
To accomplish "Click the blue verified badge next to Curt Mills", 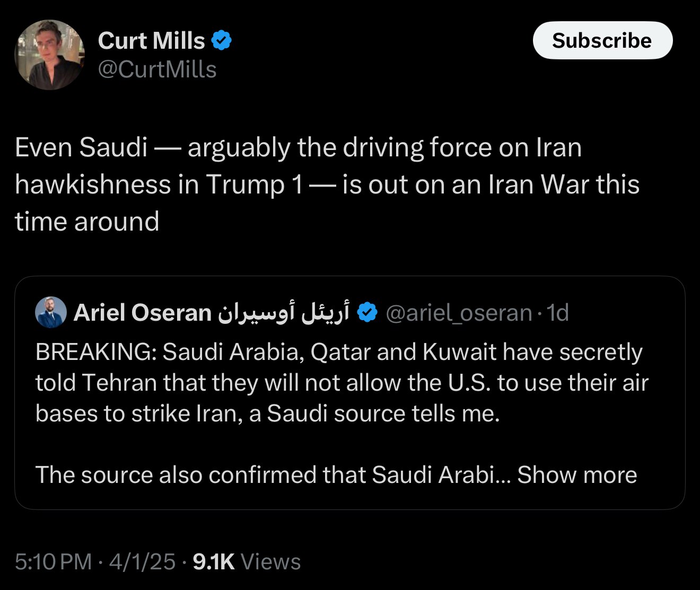I will (x=221, y=39).
